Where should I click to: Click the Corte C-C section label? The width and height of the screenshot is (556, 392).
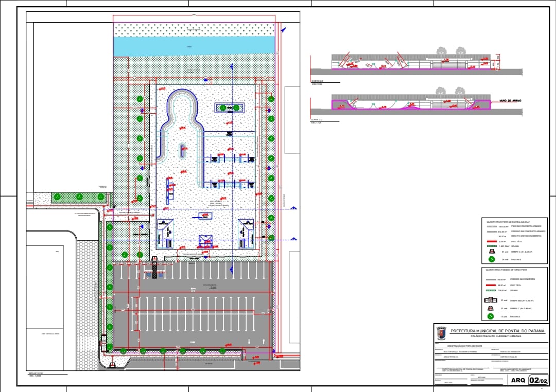click(x=319, y=120)
